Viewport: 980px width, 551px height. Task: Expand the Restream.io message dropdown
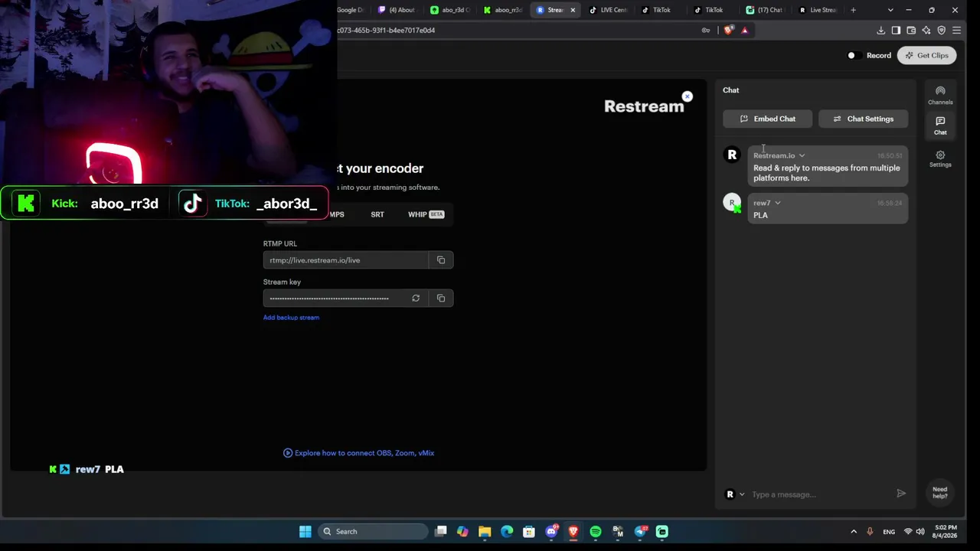802,155
